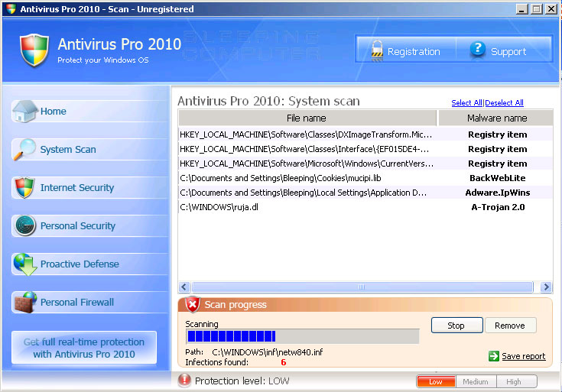
Task: Click the BackWebLite malware name
Action: (498, 178)
